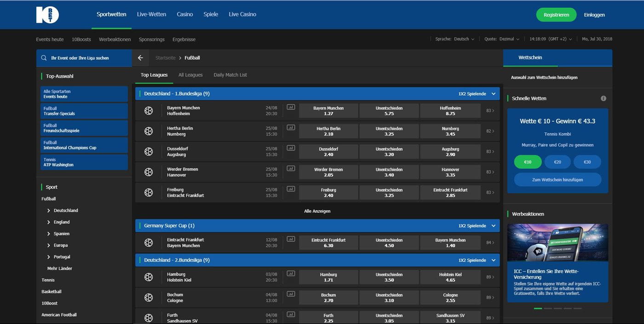Pick Bayern Munchen at odds 1.27

point(328,111)
